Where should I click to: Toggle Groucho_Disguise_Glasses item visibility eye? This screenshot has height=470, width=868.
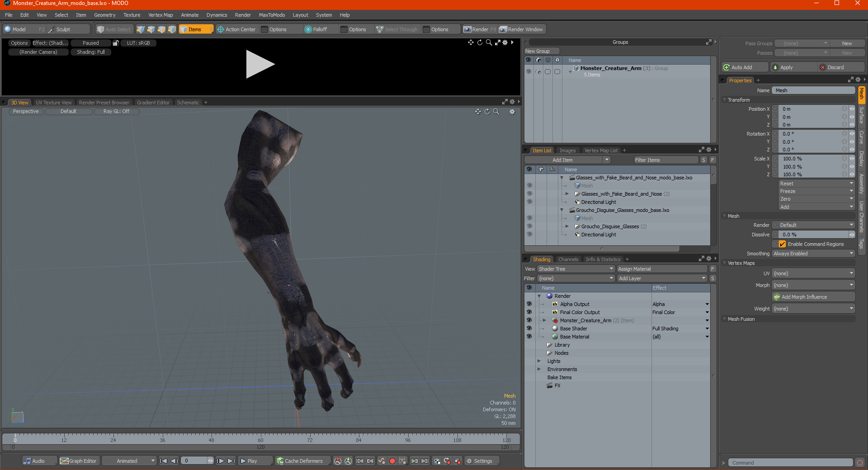(529, 226)
